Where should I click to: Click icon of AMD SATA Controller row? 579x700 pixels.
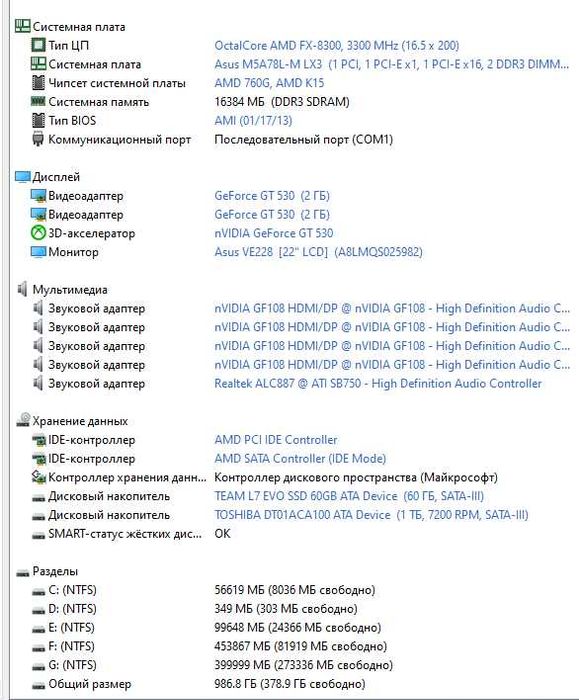point(39,458)
